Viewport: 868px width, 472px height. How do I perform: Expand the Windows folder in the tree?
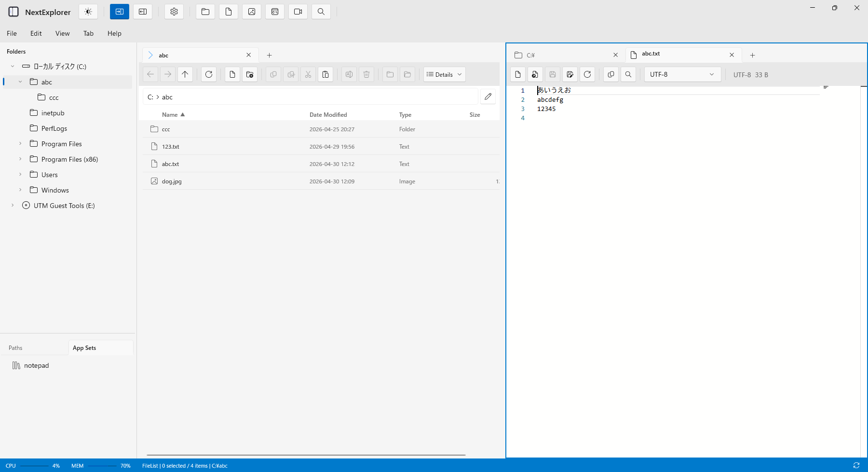pyautogui.click(x=20, y=190)
